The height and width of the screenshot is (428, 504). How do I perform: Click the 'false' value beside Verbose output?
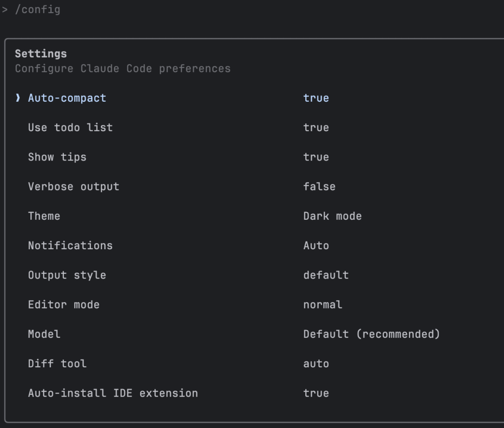[x=319, y=186]
